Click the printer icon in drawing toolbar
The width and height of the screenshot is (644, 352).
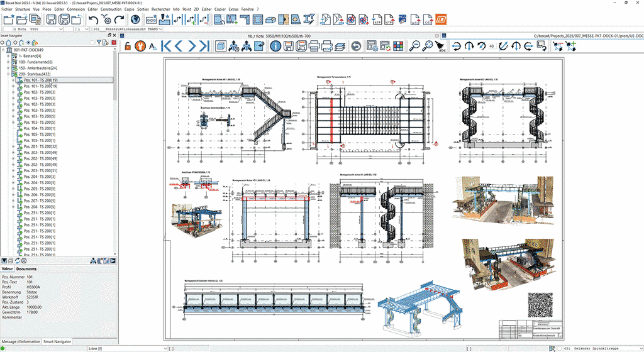click(x=314, y=46)
